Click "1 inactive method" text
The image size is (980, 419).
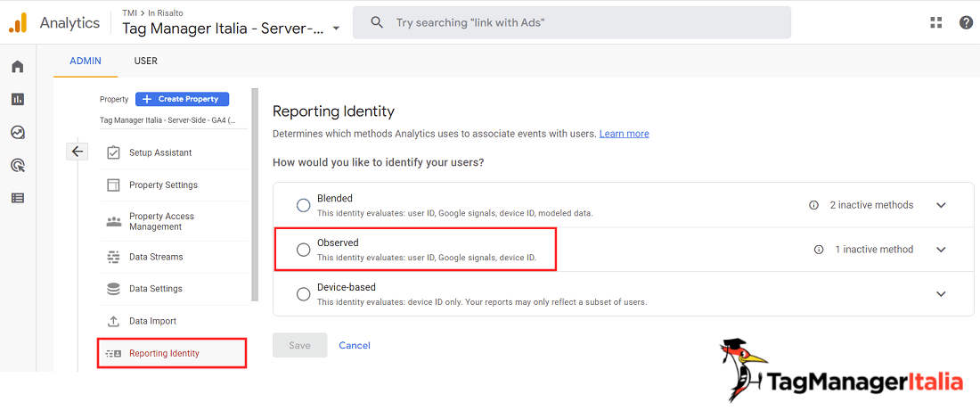874,250
